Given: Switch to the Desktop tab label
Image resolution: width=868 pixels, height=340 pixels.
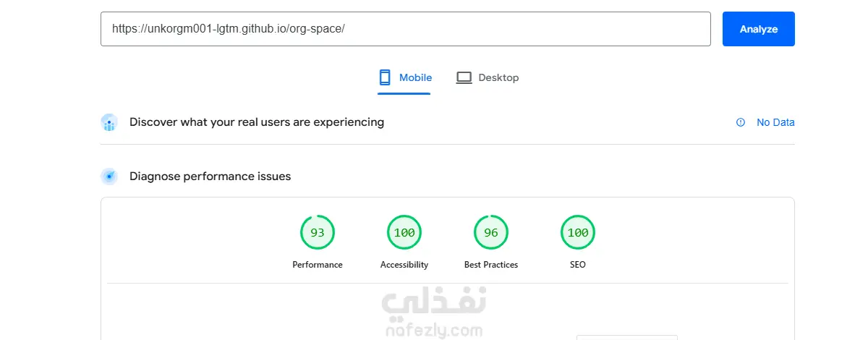Looking at the screenshot, I should (498, 77).
